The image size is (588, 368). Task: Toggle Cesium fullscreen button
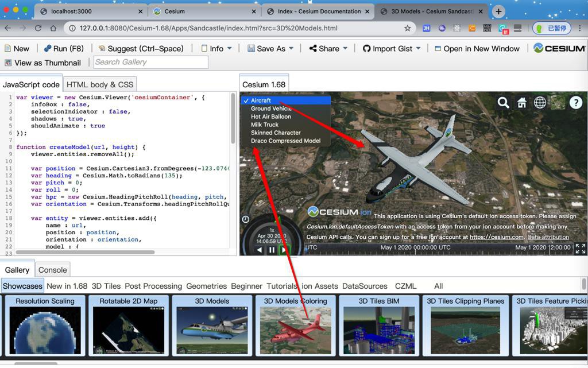click(580, 249)
